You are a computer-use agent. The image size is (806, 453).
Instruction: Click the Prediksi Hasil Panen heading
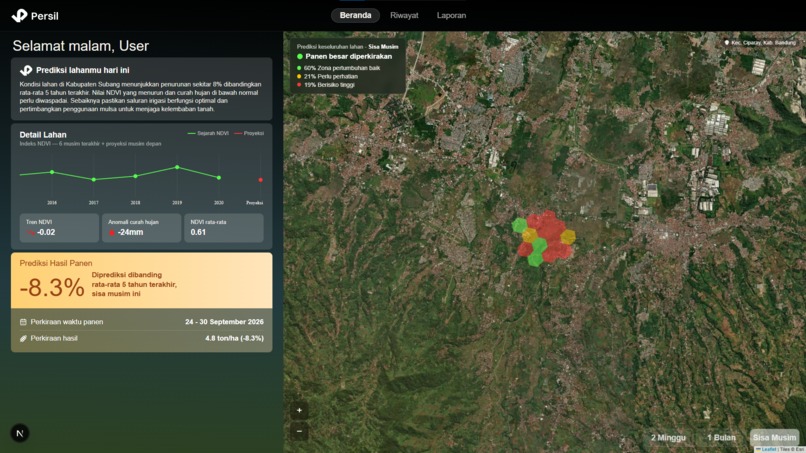tap(56, 263)
